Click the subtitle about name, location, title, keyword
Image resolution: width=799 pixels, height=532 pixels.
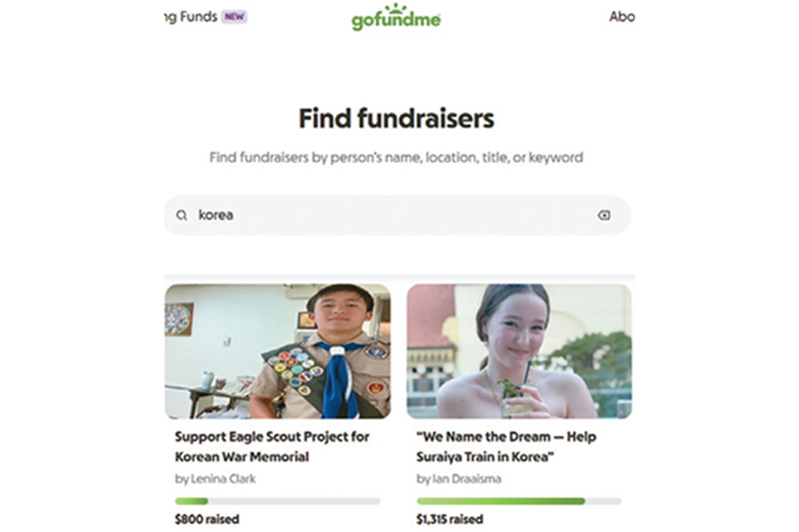(x=397, y=158)
